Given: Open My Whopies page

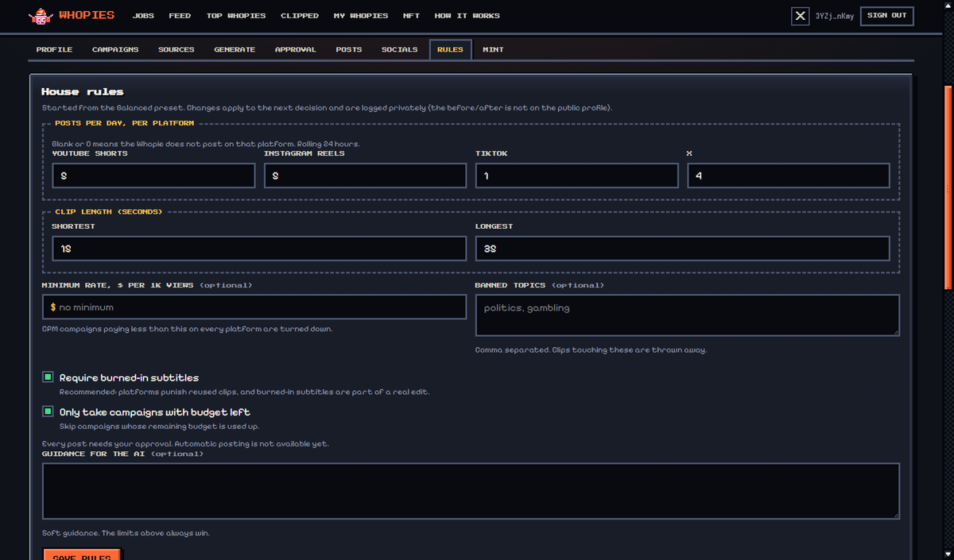Looking at the screenshot, I should (361, 16).
